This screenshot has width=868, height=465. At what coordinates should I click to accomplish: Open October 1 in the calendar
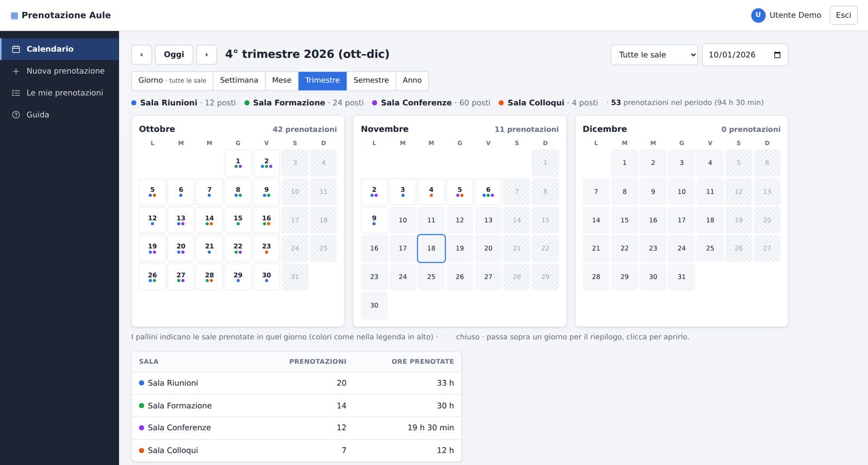pos(238,163)
